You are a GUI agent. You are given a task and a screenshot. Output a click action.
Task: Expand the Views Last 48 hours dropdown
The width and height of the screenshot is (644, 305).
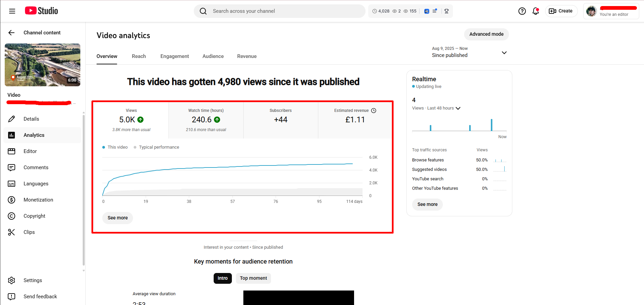pyautogui.click(x=458, y=108)
